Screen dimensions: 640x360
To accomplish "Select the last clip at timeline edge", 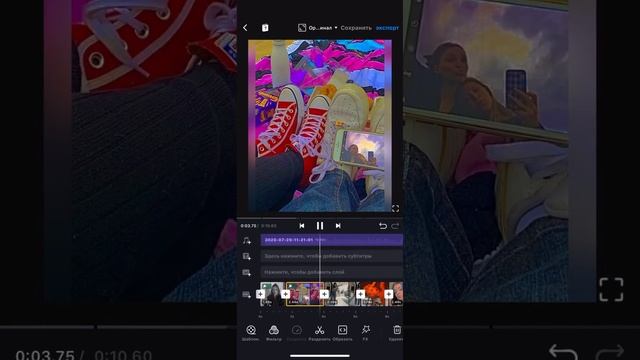I will coord(396,294).
